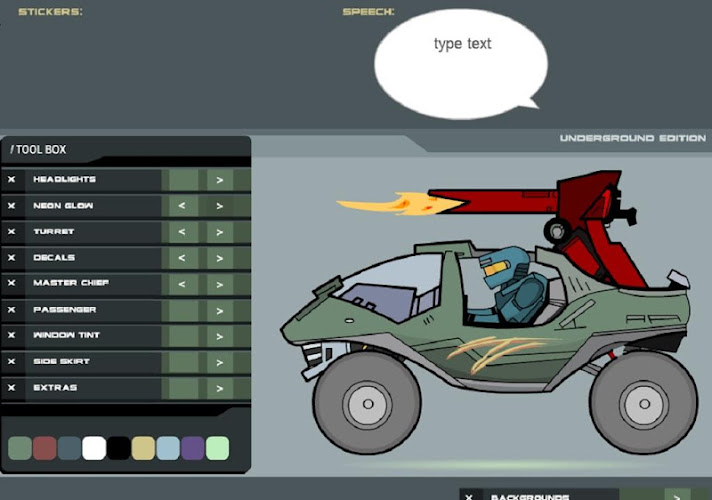Pick the mint green color swatch
The height and width of the screenshot is (500, 712).
click(x=218, y=448)
